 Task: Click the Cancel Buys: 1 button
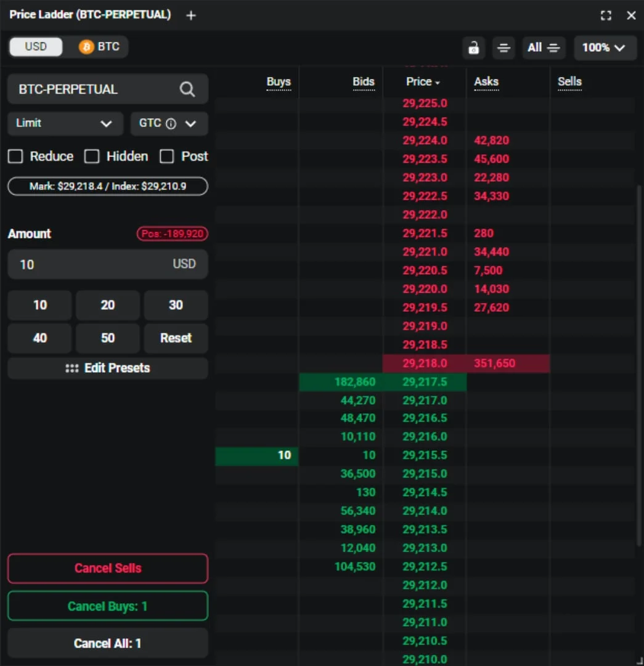[x=108, y=606]
